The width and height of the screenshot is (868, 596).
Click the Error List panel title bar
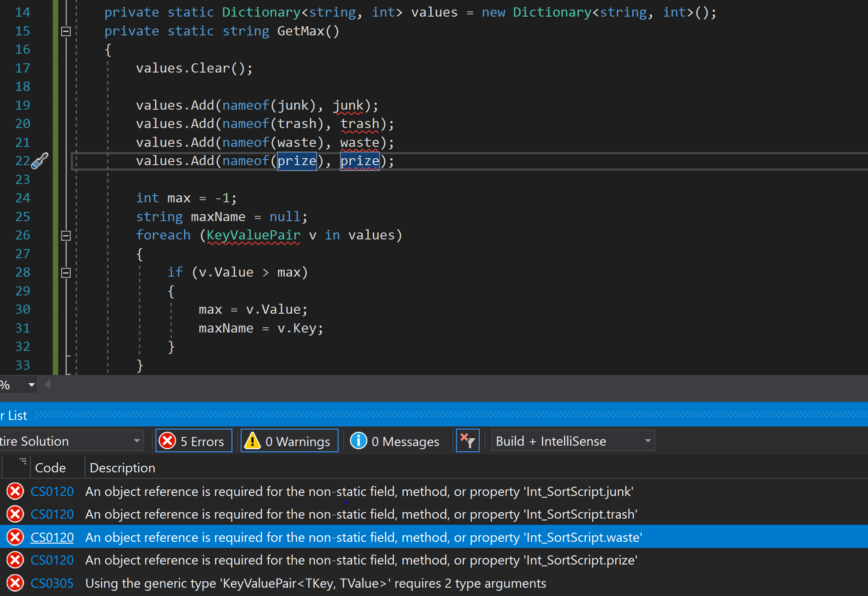click(x=434, y=414)
